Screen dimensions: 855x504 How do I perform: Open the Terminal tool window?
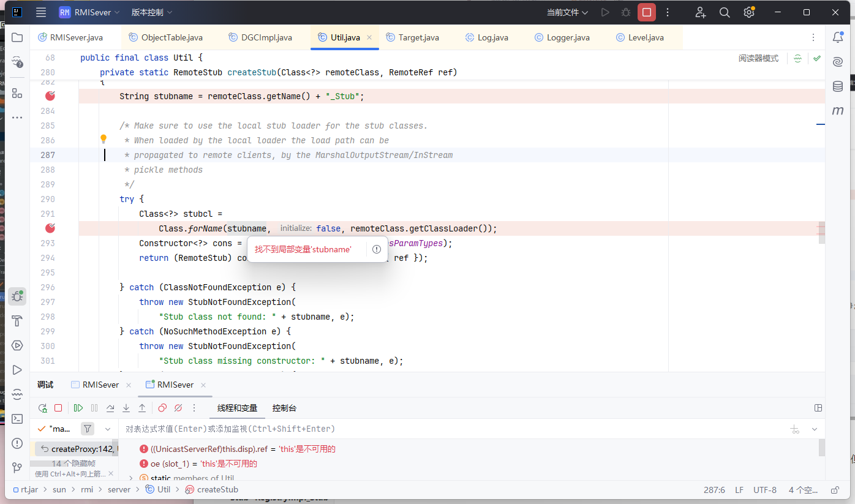pos(17,419)
